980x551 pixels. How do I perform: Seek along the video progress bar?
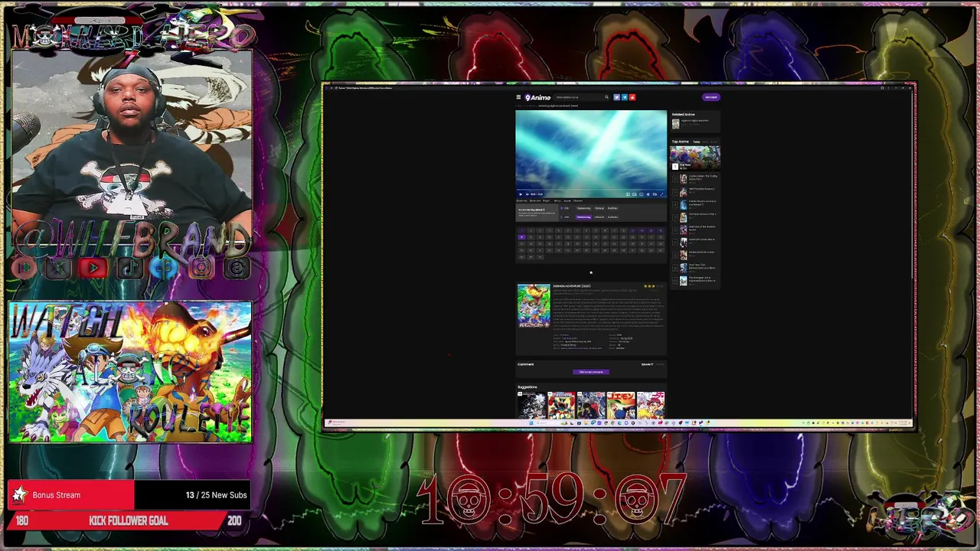coord(591,189)
